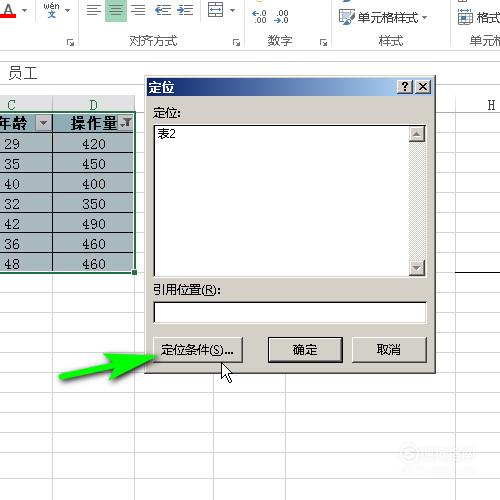The image size is (500, 500).
Task: Toggle center alignment in the ribbon
Action: point(116,10)
